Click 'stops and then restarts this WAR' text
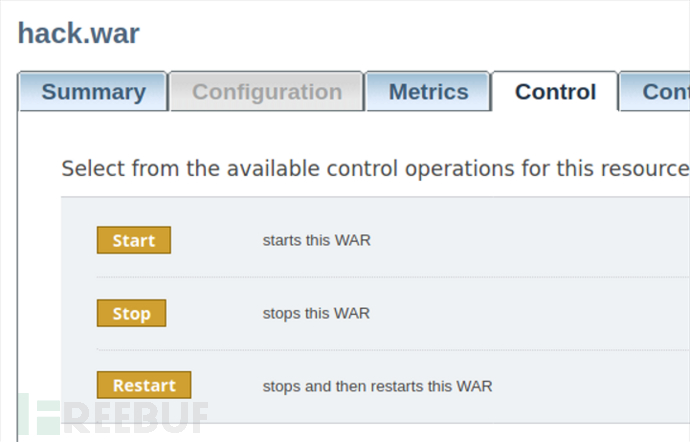This screenshot has width=690, height=442. click(377, 385)
